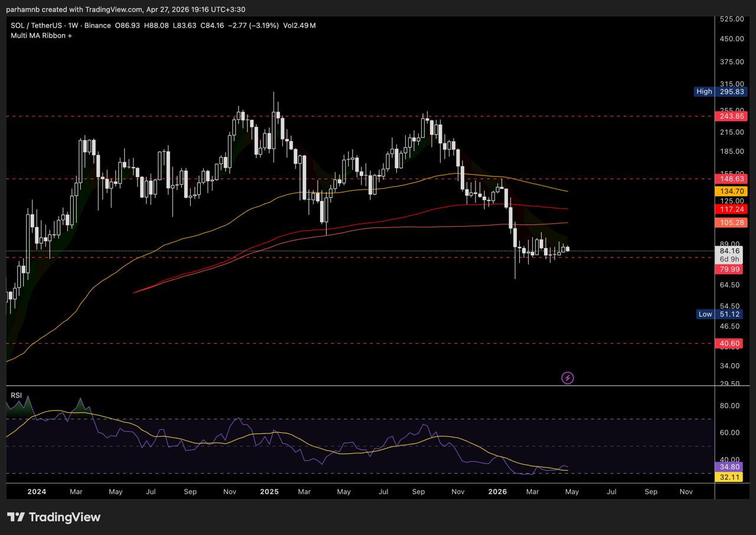
Task: Click the red 117.24 moving average label
Action: click(x=731, y=209)
